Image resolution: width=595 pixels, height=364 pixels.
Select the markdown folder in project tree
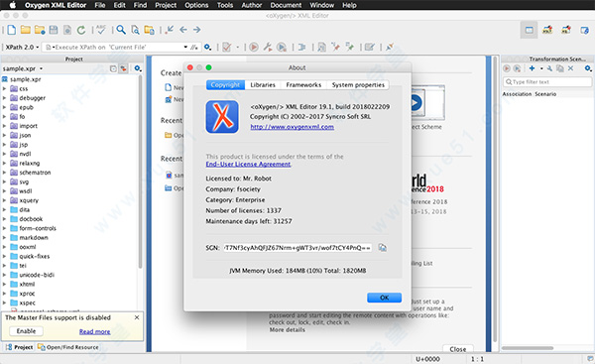point(34,238)
